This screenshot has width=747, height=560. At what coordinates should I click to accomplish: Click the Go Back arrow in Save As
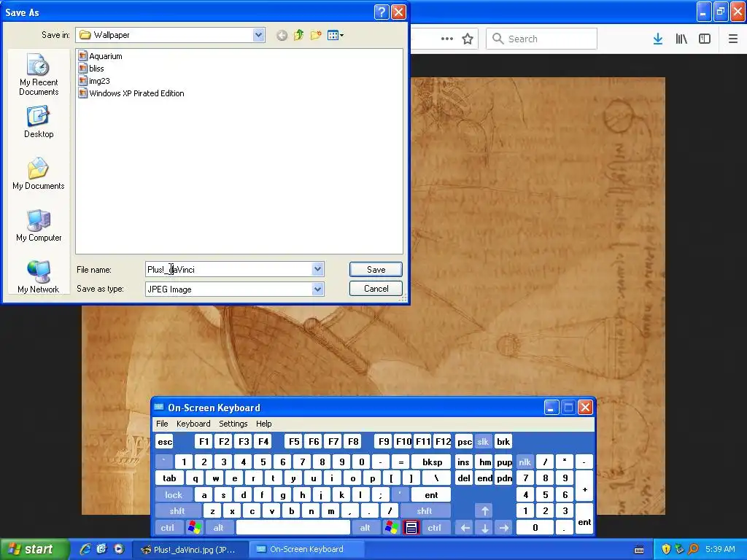[282, 35]
